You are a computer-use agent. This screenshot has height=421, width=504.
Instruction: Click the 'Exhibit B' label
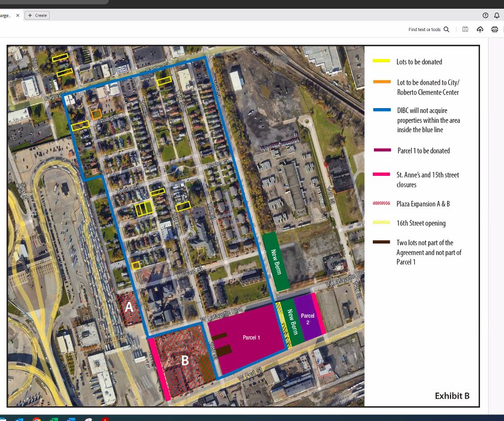point(452,396)
